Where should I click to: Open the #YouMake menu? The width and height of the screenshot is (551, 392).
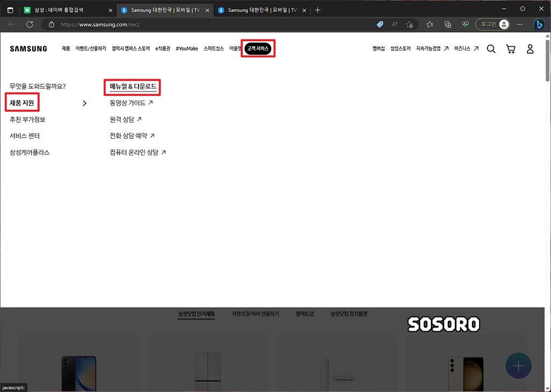[x=187, y=49]
